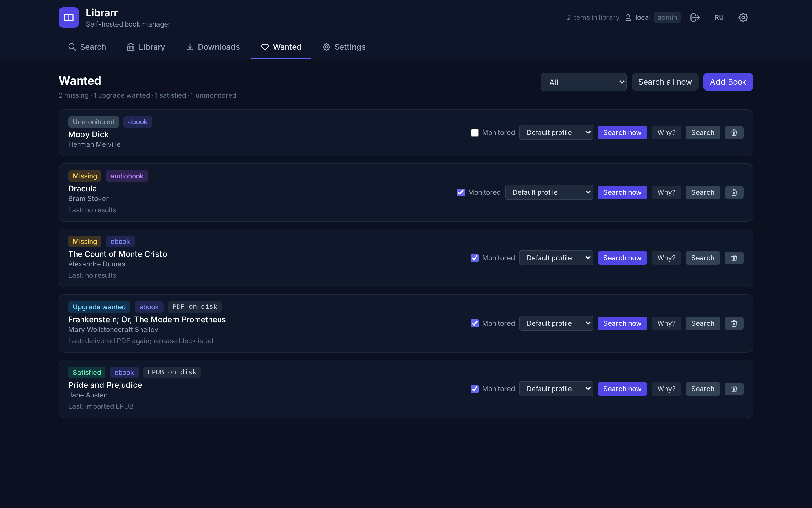The height and width of the screenshot is (508, 812).
Task: Remove Pride and Prejudice via trash icon
Action: 734,389
